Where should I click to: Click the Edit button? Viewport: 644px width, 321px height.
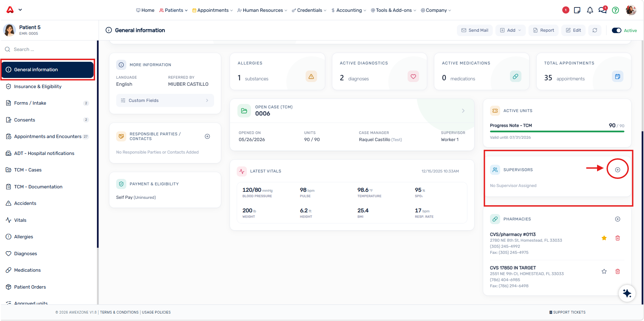click(573, 30)
